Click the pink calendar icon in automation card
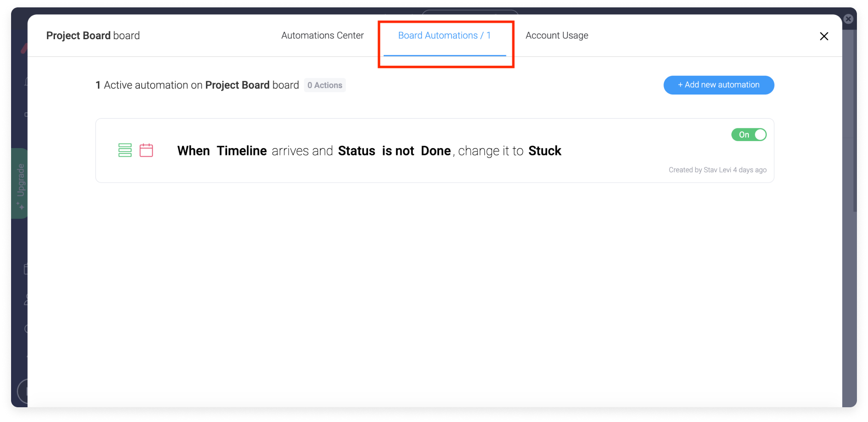Viewport: 868px width, 422px height. (x=146, y=150)
